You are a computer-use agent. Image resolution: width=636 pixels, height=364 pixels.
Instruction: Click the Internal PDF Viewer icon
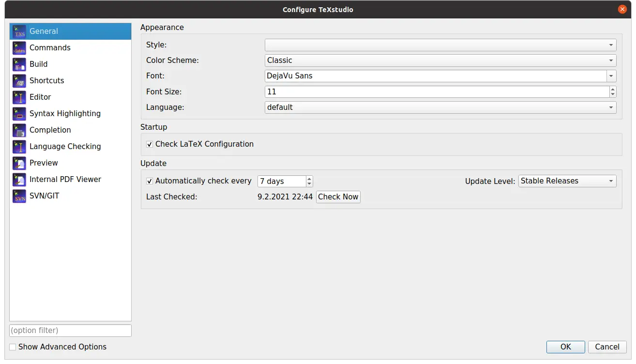pos(19,180)
